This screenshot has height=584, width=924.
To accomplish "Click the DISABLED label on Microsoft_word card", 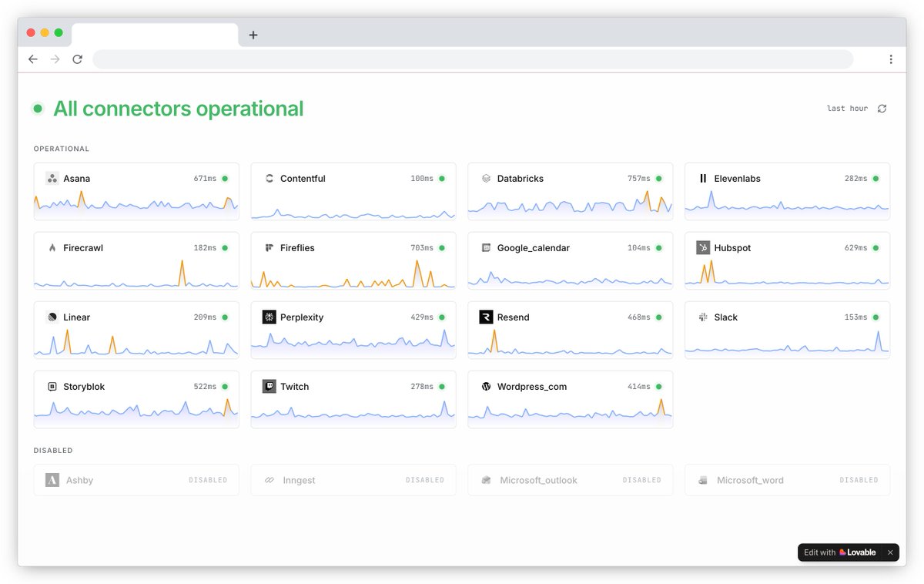I will [859, 480].
